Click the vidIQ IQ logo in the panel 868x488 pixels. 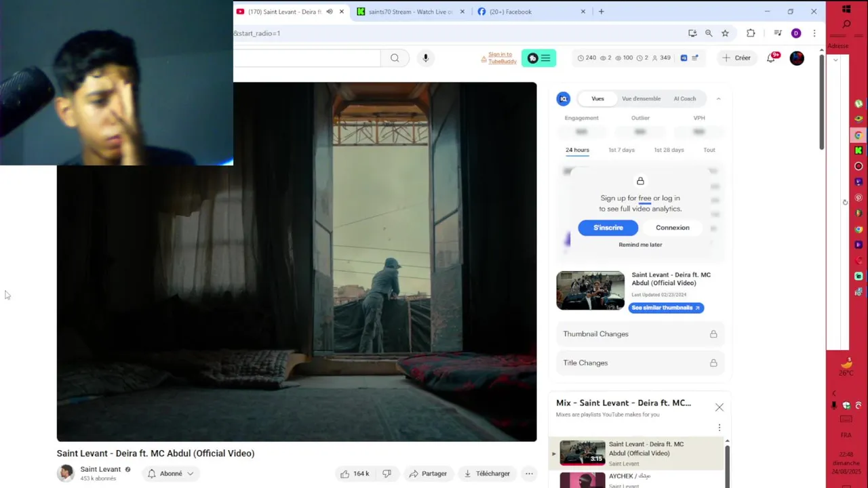point(564,99)
